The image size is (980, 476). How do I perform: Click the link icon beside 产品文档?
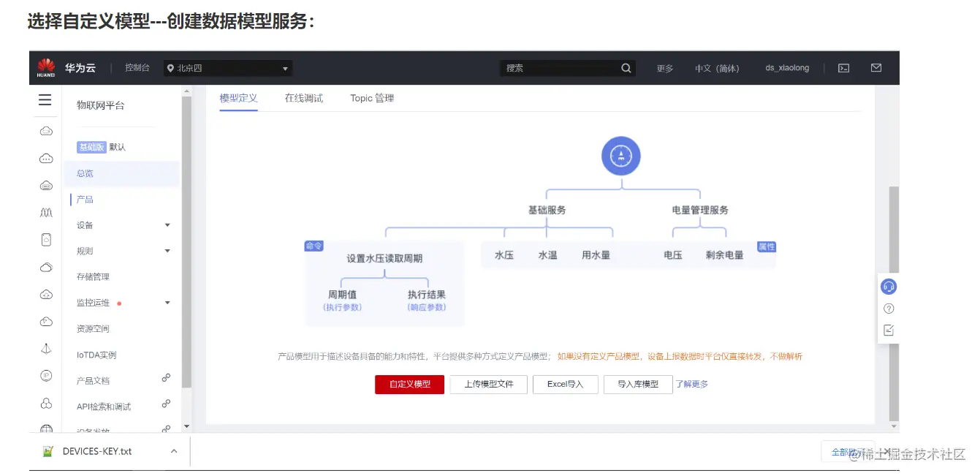click(x=166, y=378)
